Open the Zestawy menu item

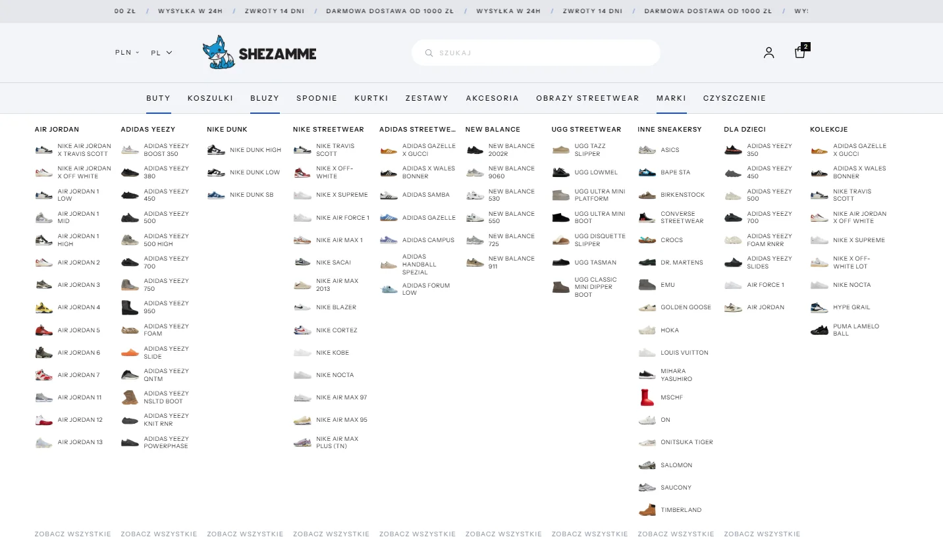click(427, 98)
